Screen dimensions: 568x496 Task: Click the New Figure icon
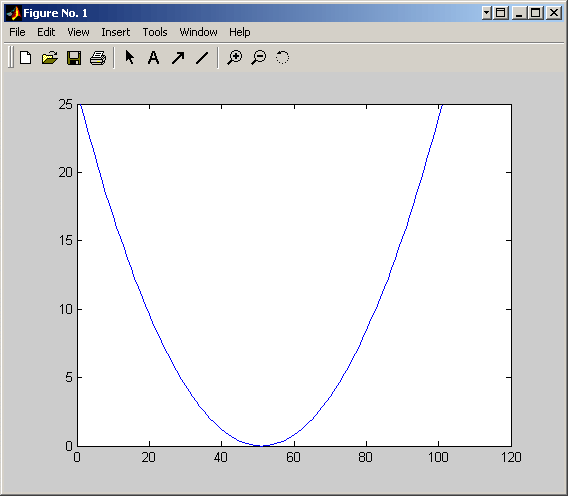point(25,58)
